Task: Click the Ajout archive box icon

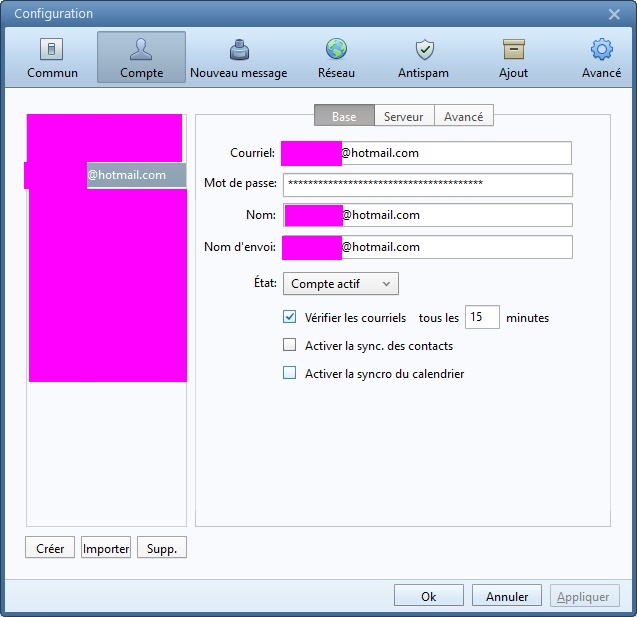Action: click(x=513, y=58)
